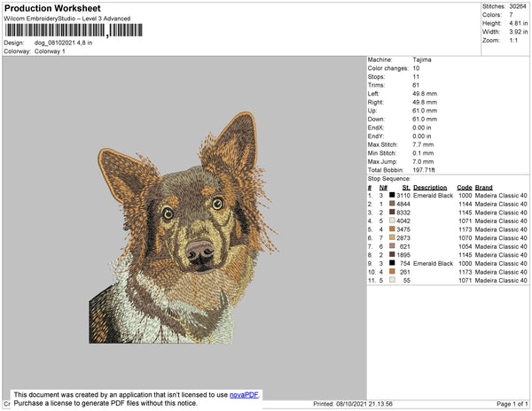Screen dimensions: 532x411
Task: Click the swatch beside 55 stitches
Action: point(392,280)
